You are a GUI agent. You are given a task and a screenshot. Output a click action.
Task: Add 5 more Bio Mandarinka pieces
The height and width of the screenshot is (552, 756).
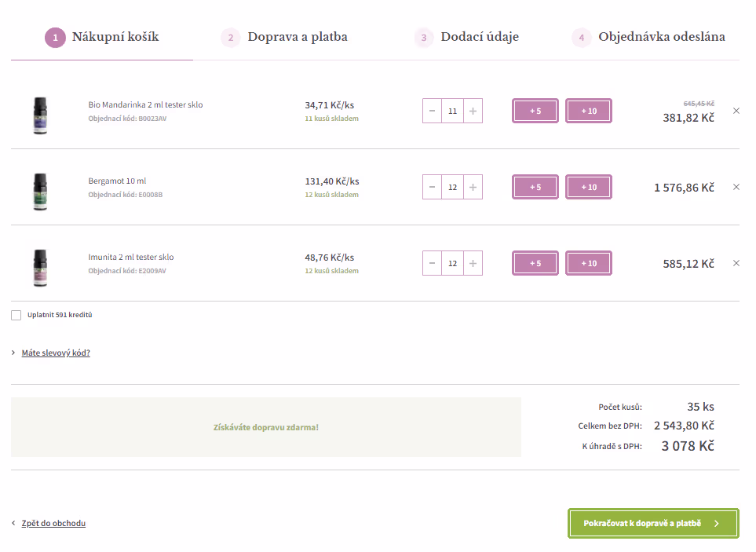[x=535, y=111]
